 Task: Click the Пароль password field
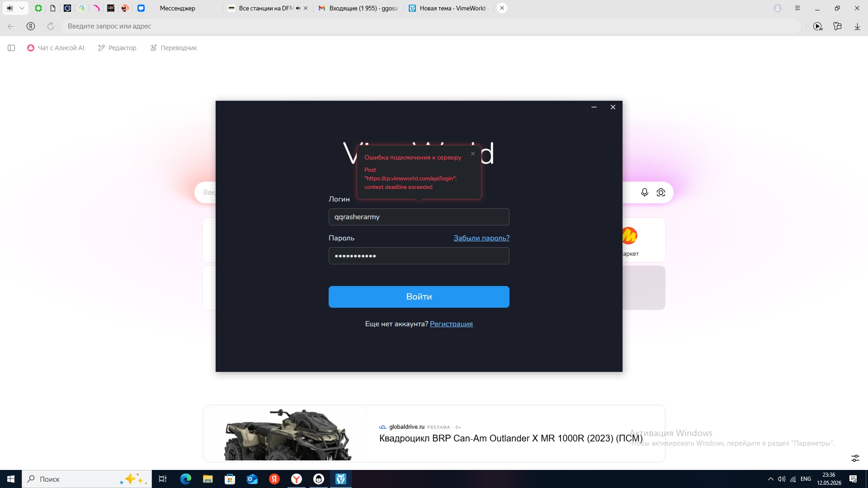pos(419,256)
